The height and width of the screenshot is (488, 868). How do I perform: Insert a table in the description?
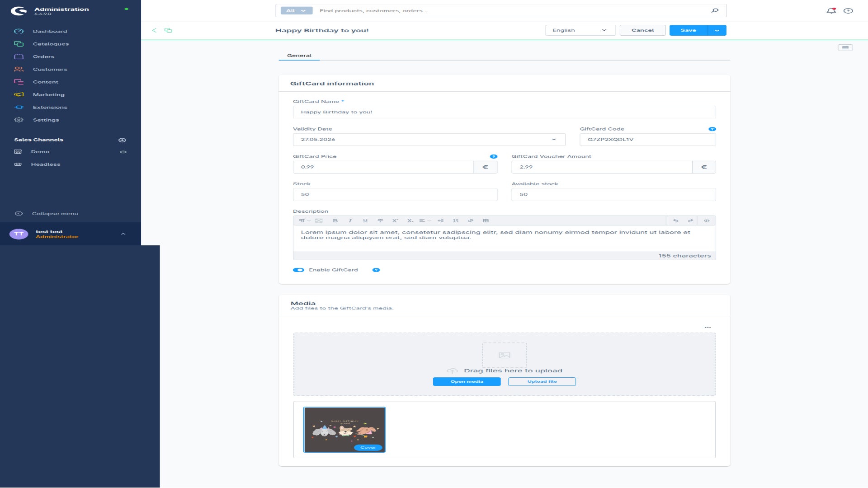pyautogui.click(x=486, y=221)
